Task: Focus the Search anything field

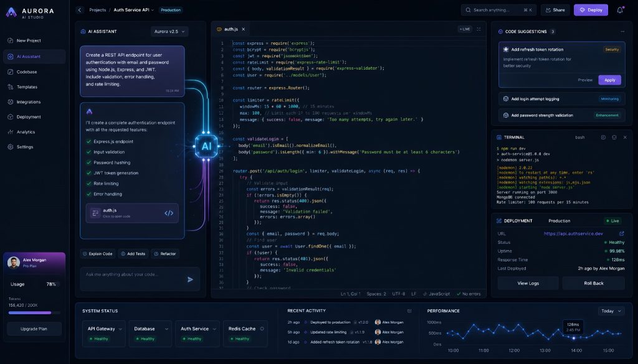Action: (498, 10)
